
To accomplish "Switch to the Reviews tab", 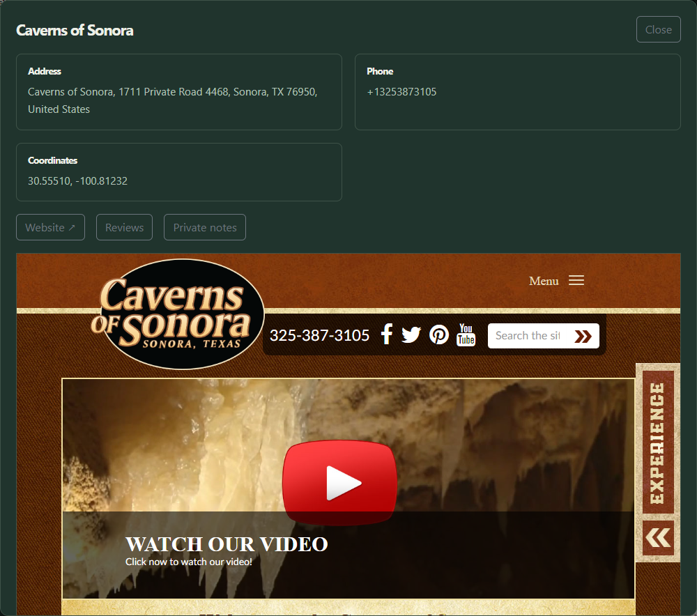I will [125, 228].
